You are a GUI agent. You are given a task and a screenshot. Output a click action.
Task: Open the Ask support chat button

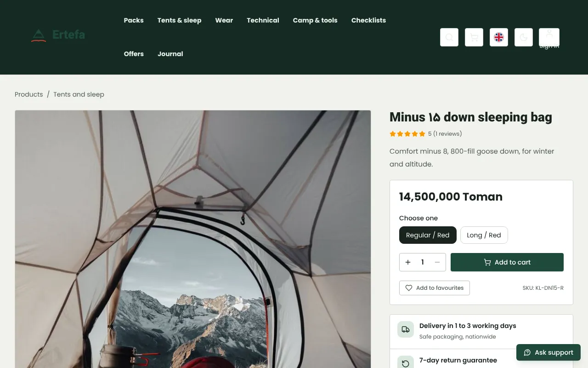(548, 352)
